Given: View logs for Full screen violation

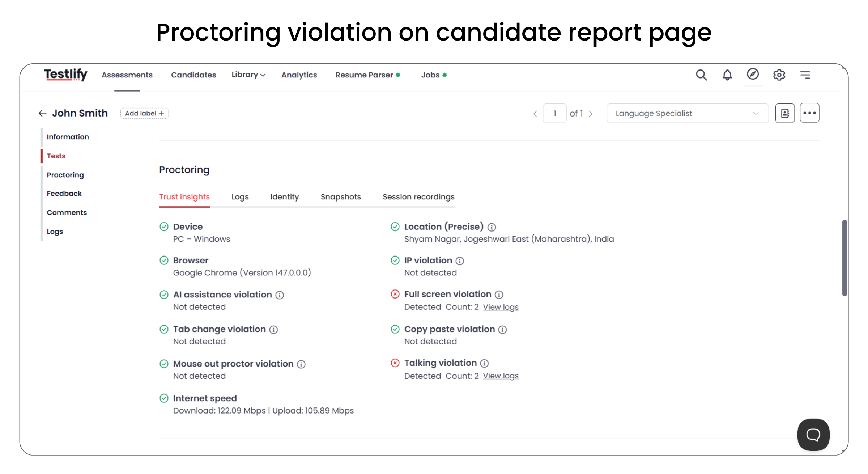Looking at the screenshot, I should pyautogui.click(x=501, y=307).
